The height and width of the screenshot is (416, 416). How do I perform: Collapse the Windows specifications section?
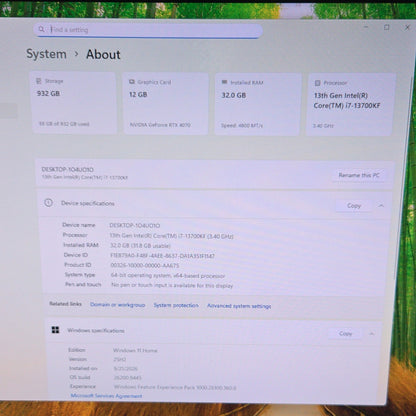point(372,334)
